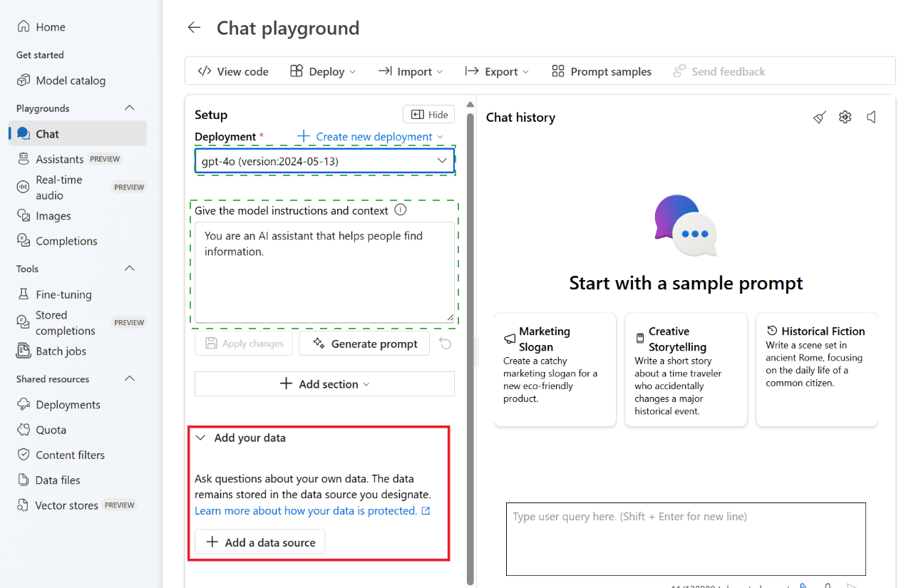Click View code in the toolbar
906x588 pixels.
tap(233, 71)
